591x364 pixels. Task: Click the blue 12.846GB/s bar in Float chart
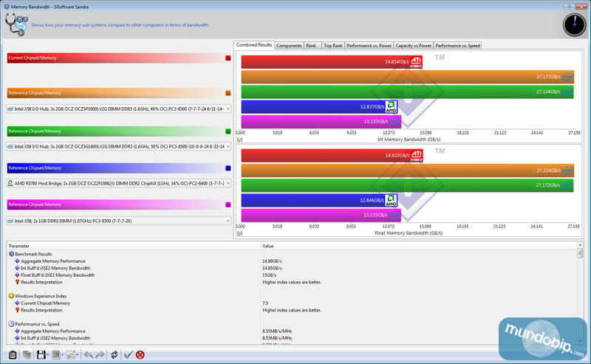coord(319,200)
